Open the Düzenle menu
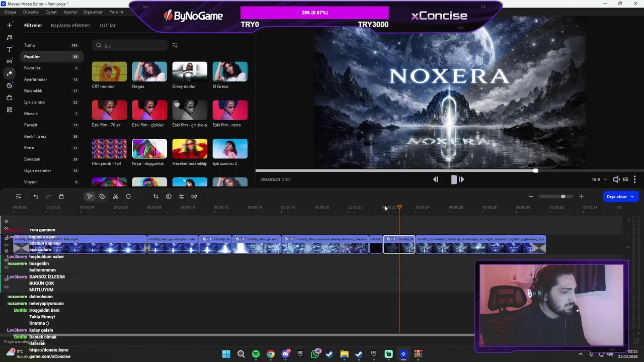 31,12
